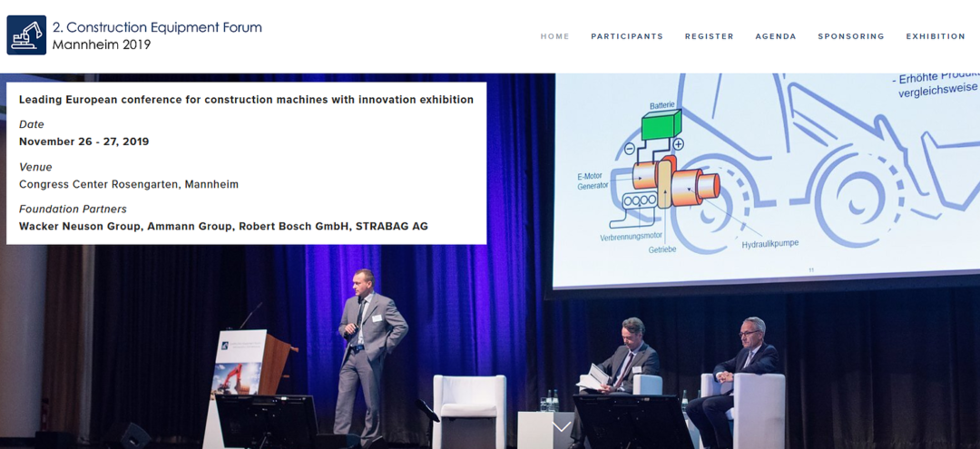Image resolution: width=980 pixels, height=449 pixels.
Task: Go to the Participants page
Action: coord(626,36)
